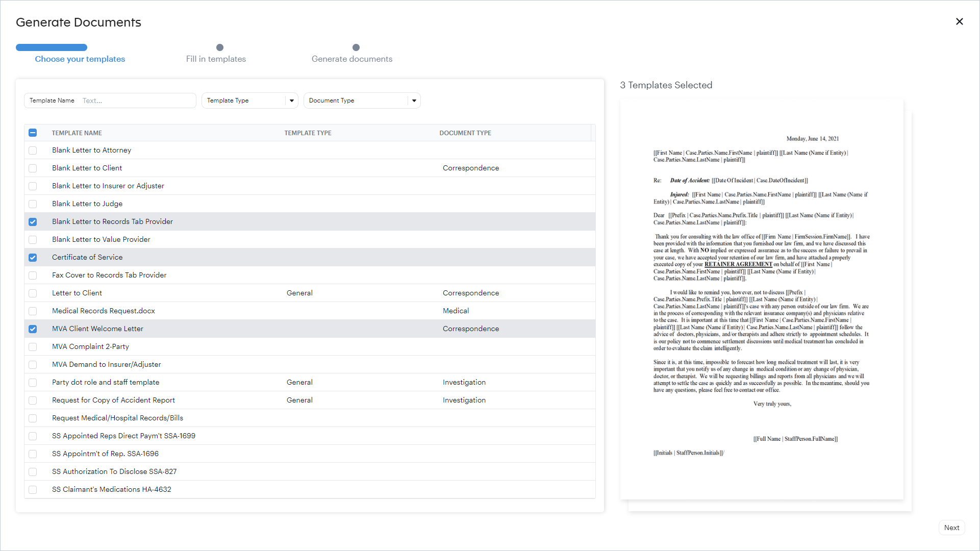
Task: Check Blank Letter to Value Provider
Action: (x=33, y=240)
